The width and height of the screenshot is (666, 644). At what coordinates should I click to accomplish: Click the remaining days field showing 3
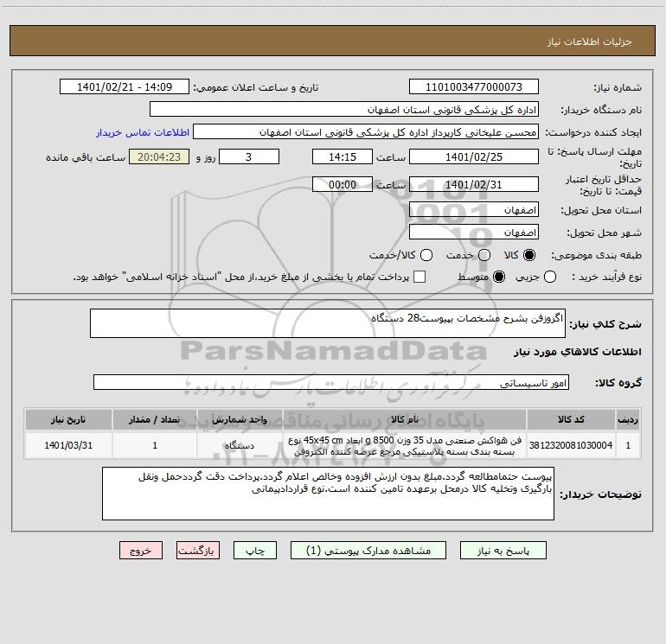click(249, 156)
